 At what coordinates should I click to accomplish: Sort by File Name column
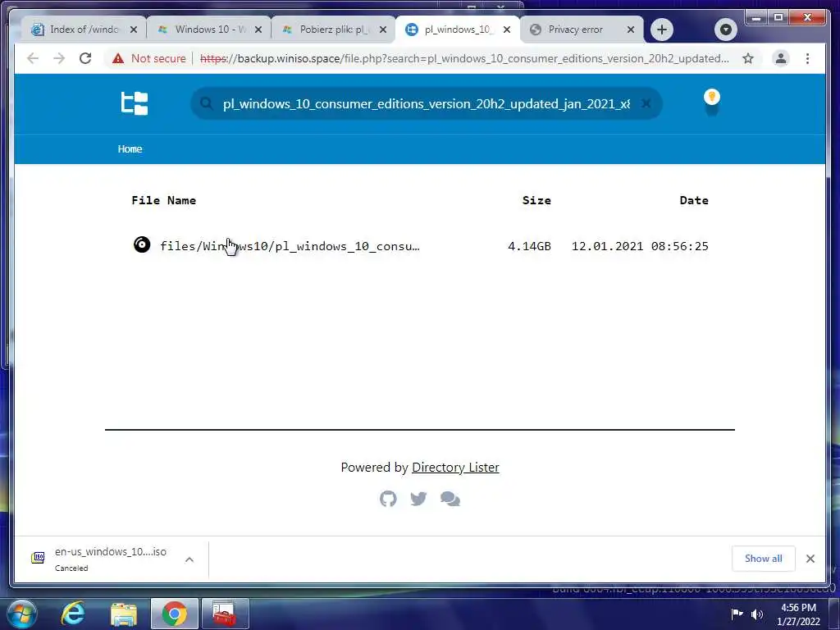click(x=164, y=200)
